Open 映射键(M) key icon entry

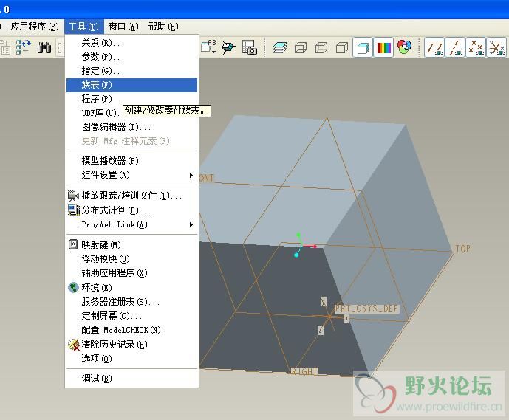click(131, 245)
